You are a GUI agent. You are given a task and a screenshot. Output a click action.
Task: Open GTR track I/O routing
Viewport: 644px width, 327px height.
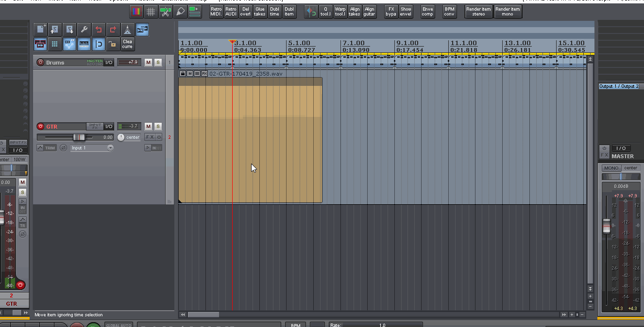(109, 126)
